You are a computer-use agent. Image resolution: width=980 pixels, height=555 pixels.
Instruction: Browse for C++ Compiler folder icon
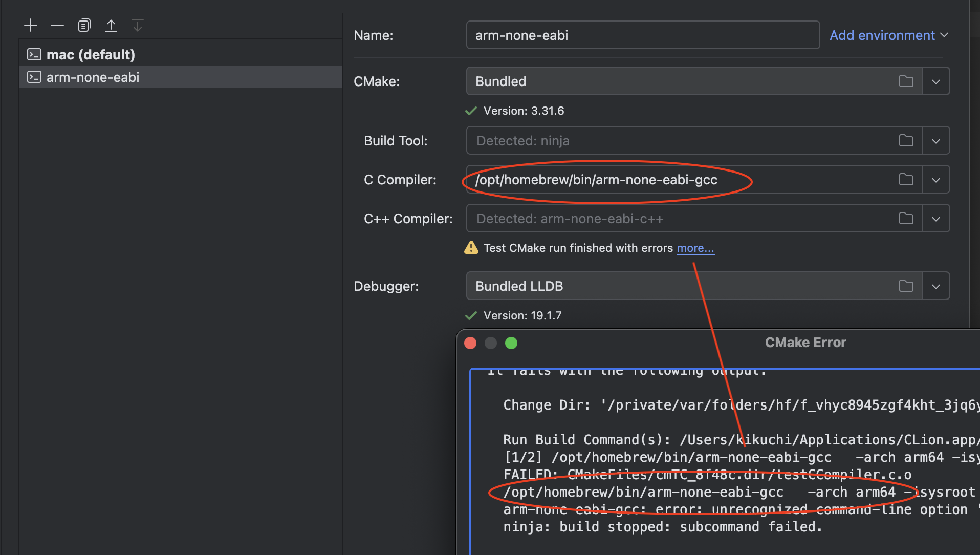point(906,218)
